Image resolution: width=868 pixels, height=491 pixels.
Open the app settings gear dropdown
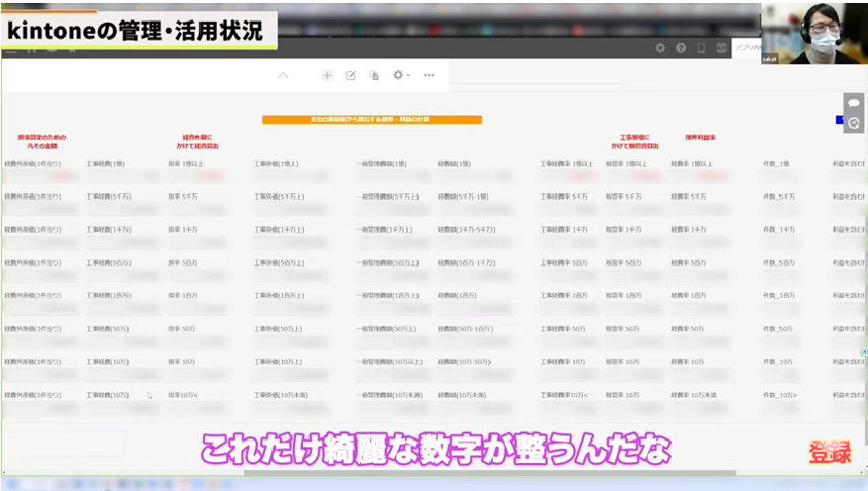[x=401, y=75]
